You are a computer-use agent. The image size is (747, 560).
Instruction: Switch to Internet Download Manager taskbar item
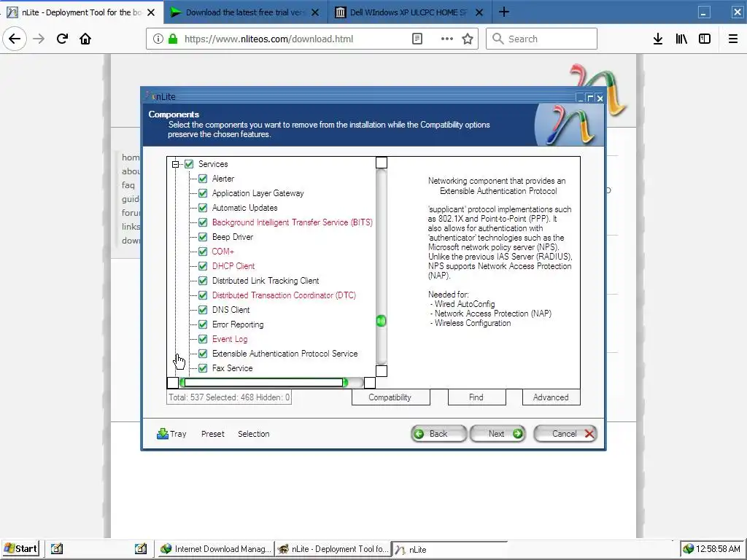pos(216,548)
